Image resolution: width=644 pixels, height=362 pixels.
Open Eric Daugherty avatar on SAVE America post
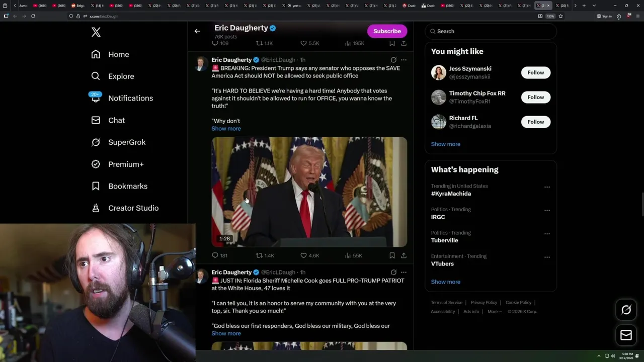pyautogui.click(x=201, y=64)
